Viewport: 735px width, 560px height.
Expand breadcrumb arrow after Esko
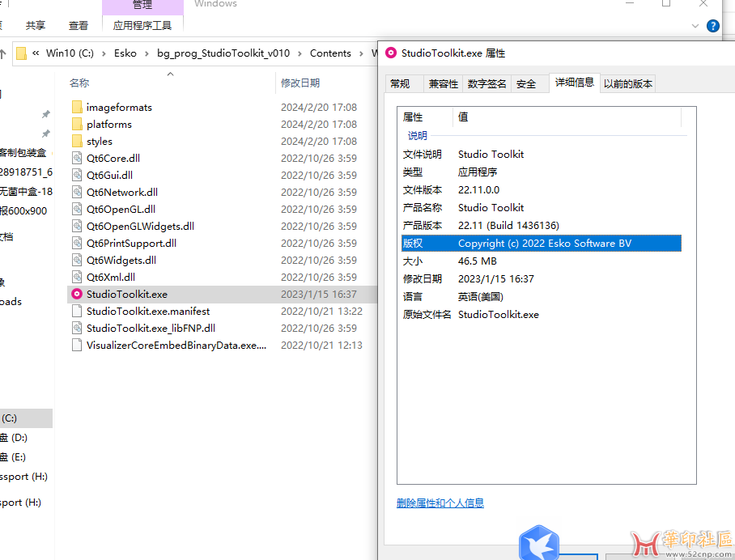[147, 53]
